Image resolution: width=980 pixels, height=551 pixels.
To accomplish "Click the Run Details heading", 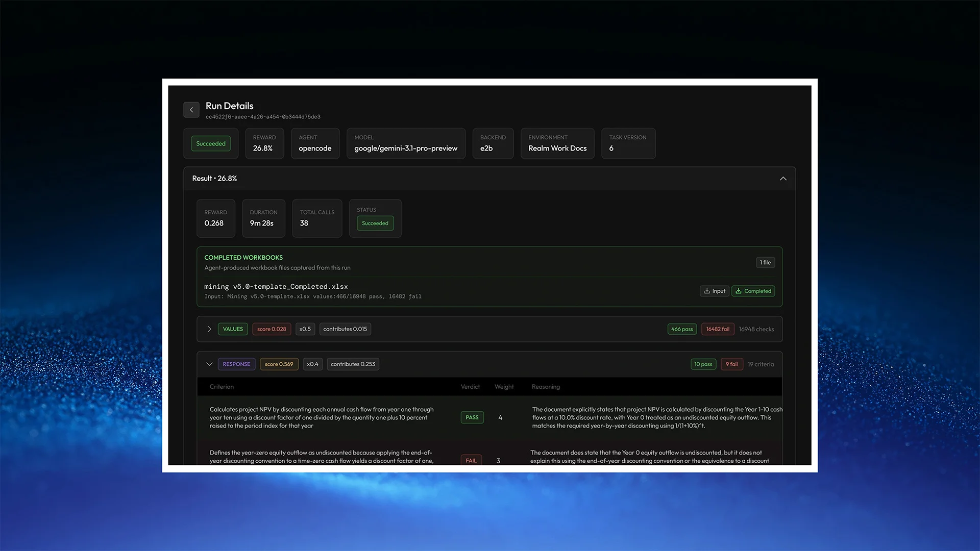I will [230, 106].
